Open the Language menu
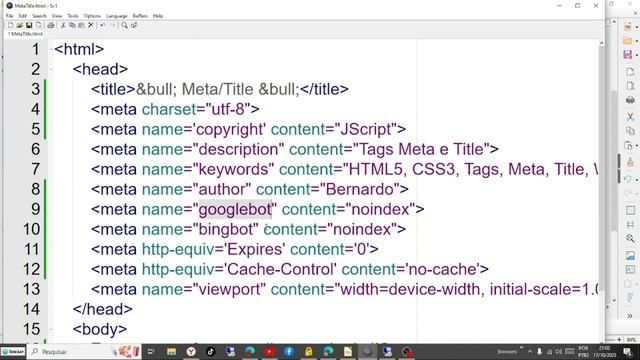The image size is (640, 360). 117,16
